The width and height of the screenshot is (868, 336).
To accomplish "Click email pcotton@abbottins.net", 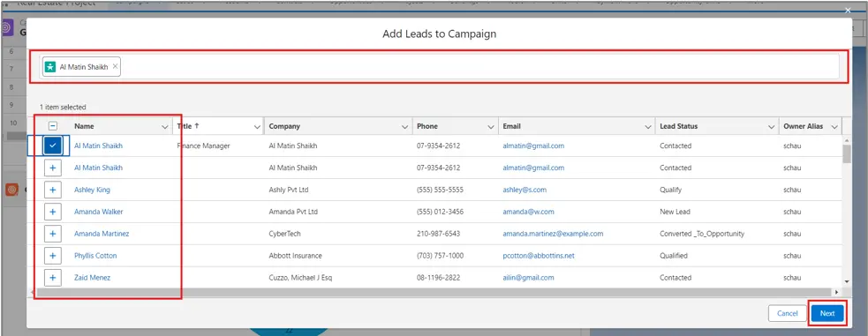I will (539, 256).
